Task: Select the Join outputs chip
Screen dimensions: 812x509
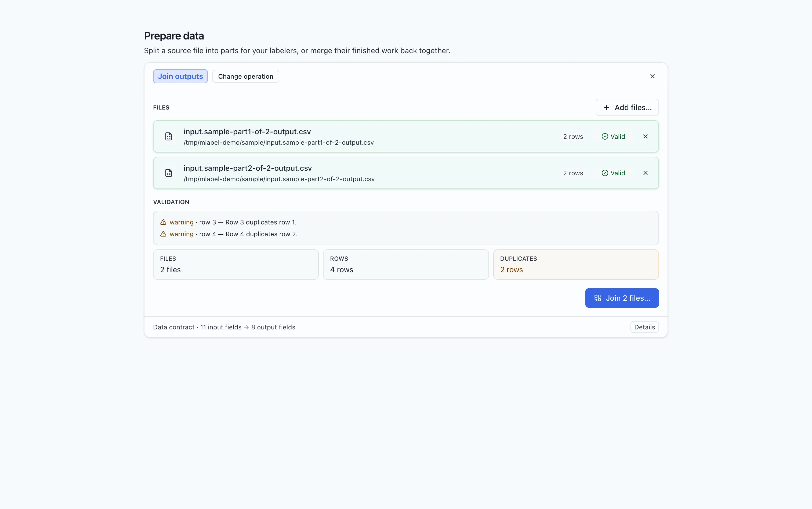Action: click(180, 77)
